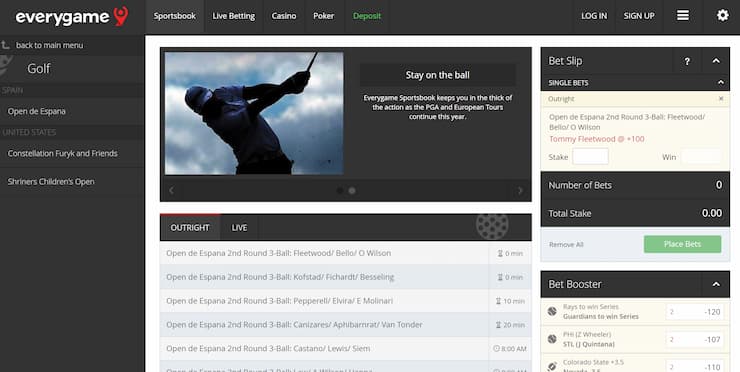Image resolution: width=740 pixels, height=372 pixels.
Task: Click the everygame logo
Action: [x=72, y=17]
